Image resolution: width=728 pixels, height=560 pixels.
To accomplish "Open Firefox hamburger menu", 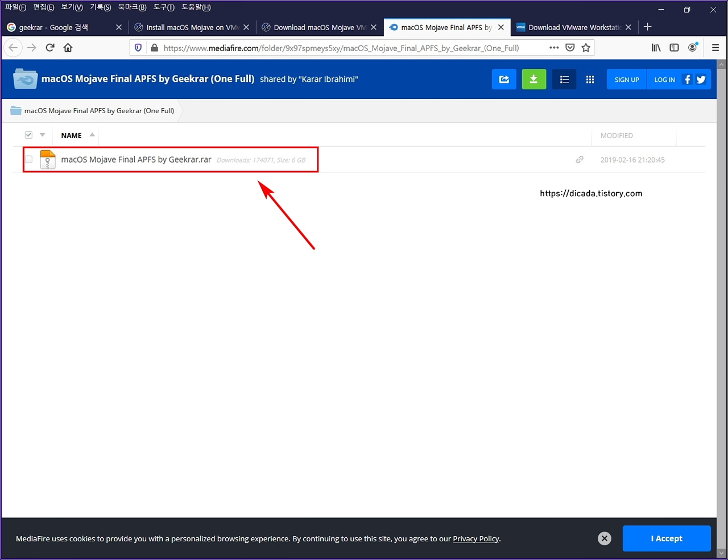I will [715, 48].
